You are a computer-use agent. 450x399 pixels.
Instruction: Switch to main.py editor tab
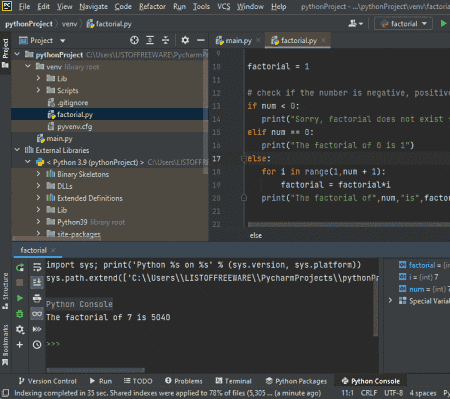coord(238,40)
